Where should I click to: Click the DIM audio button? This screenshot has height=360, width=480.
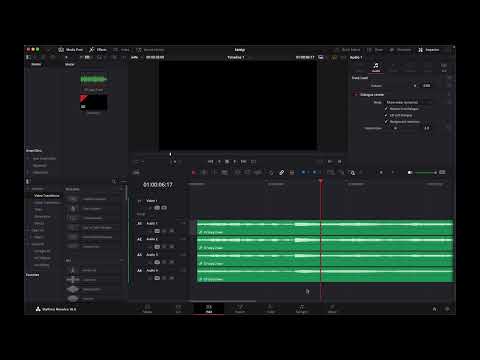442,172
